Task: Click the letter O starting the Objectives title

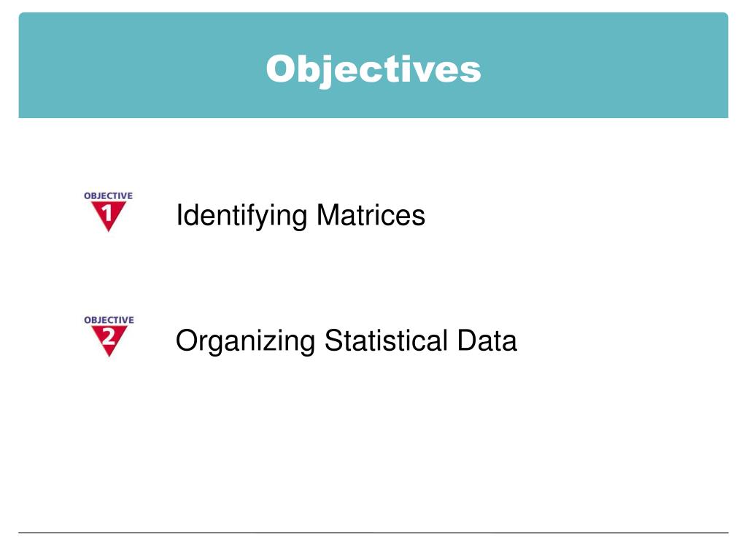Action: [280, 69]
